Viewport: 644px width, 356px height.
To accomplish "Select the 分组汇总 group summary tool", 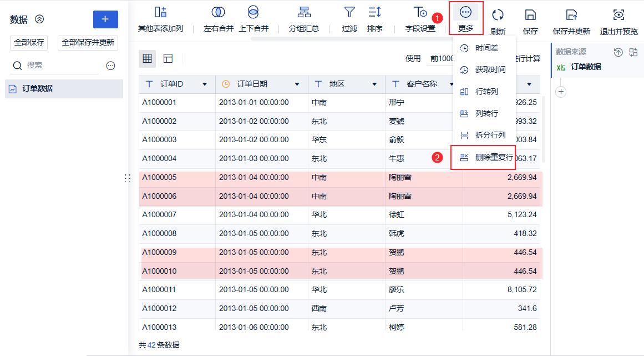I will (x=304, y=18).
